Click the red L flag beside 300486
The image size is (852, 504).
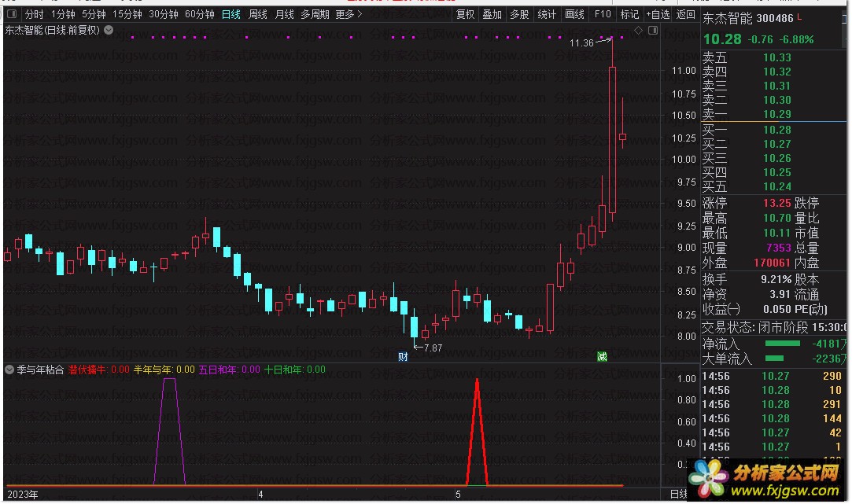tap(799, 18)
